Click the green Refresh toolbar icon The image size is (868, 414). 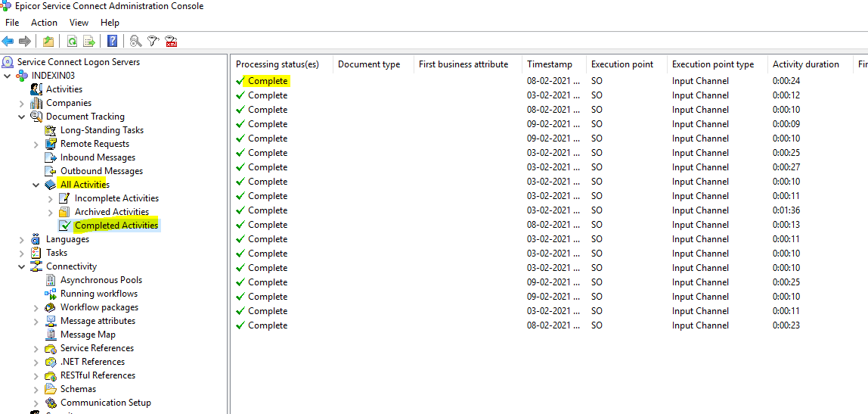[x=72, y=41]
